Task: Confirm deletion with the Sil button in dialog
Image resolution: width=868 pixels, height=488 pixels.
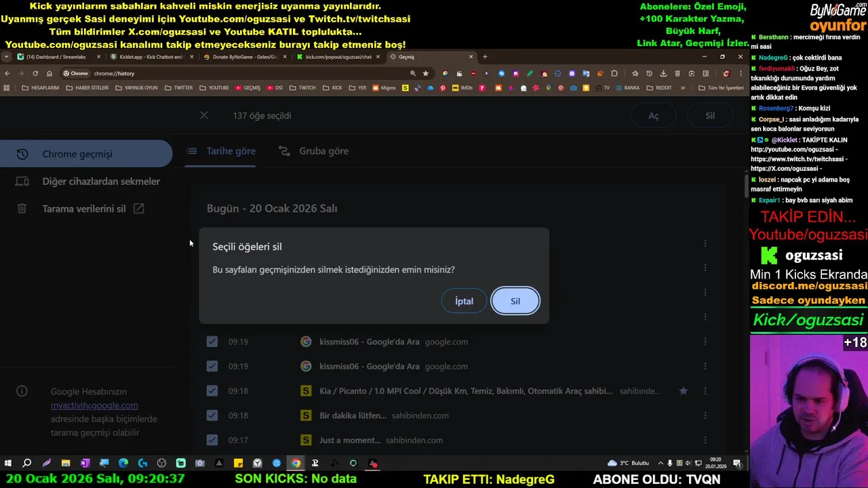Action: [x=515, y=301]
